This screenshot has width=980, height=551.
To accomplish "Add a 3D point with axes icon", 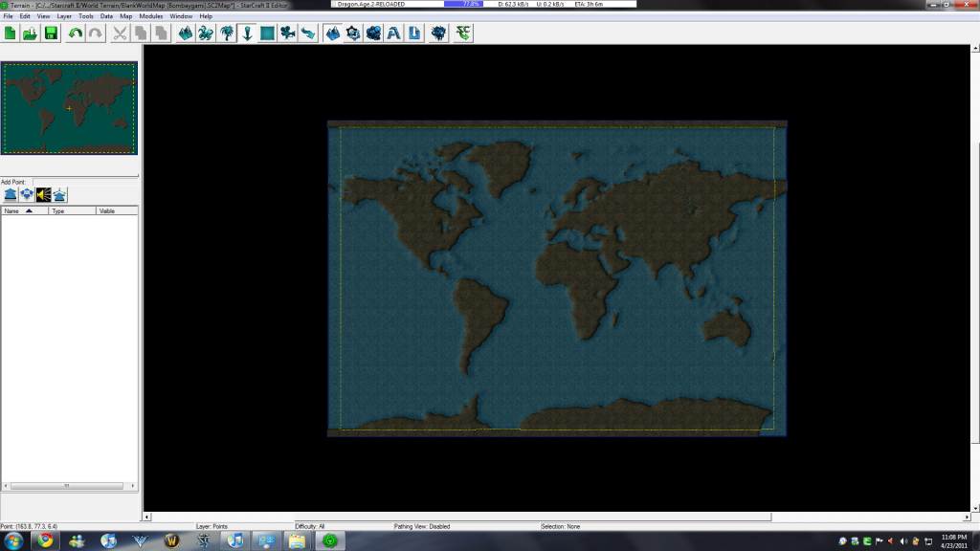I will [x=59, y=195].
